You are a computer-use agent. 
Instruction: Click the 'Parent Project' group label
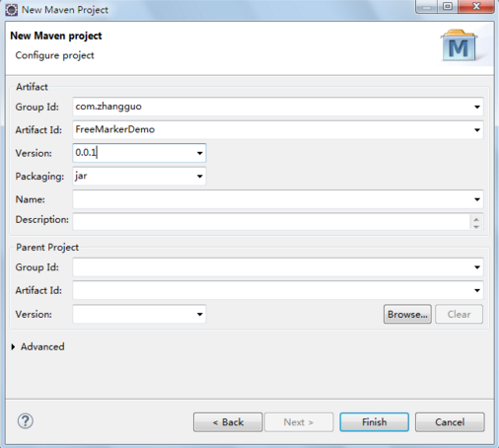(47, 248)
